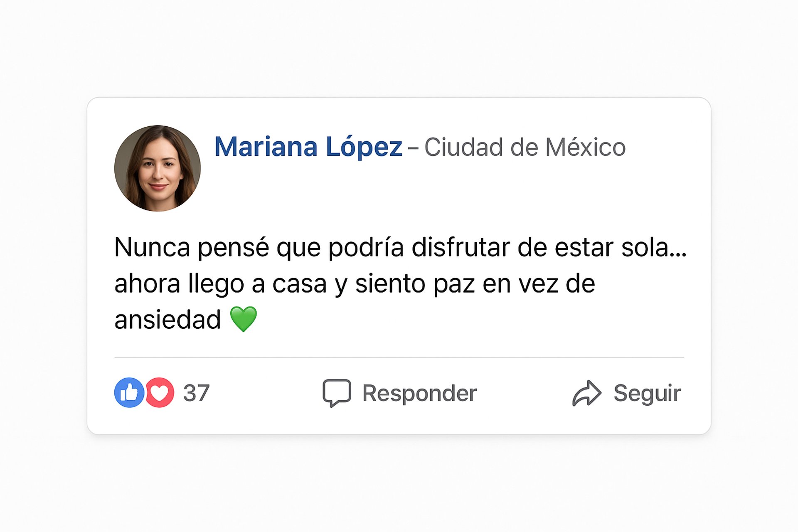Click the word "sola..." ending first line
Viewport: 798px width, 532px height.
pyautogui.click(x=654, y=247)
